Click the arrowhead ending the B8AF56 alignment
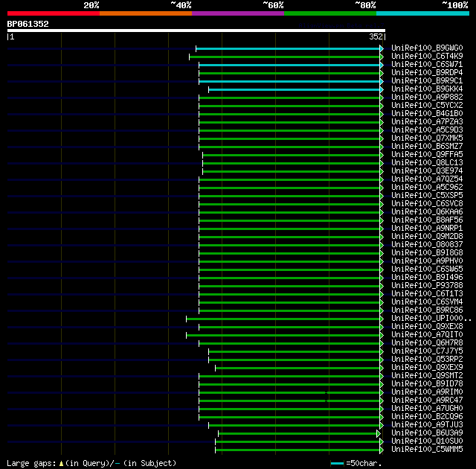The width and height of the screenshot is (476, 469). pos(382,220)
